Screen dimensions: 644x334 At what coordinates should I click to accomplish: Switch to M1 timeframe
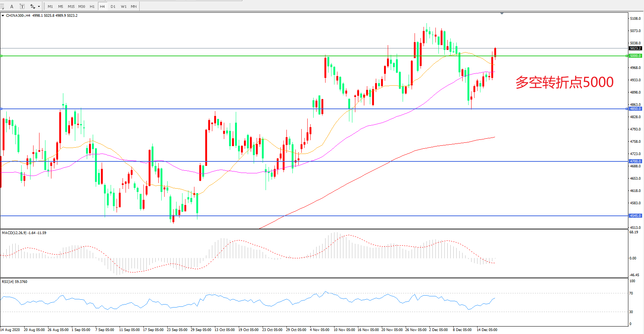coord(50,6)
